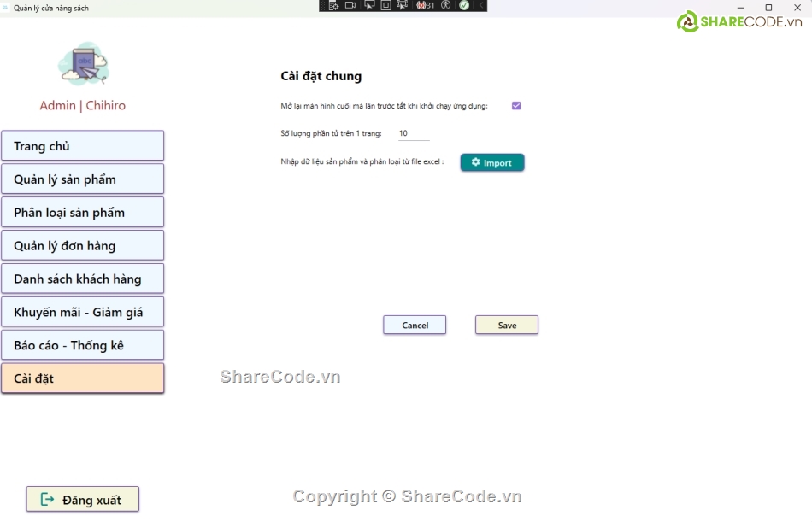Viewport: 812px width, 522px height.
Task: Select Phân loại sản phẩm in the sidebar
Action: pyautogui.click(x=82, y=213)
